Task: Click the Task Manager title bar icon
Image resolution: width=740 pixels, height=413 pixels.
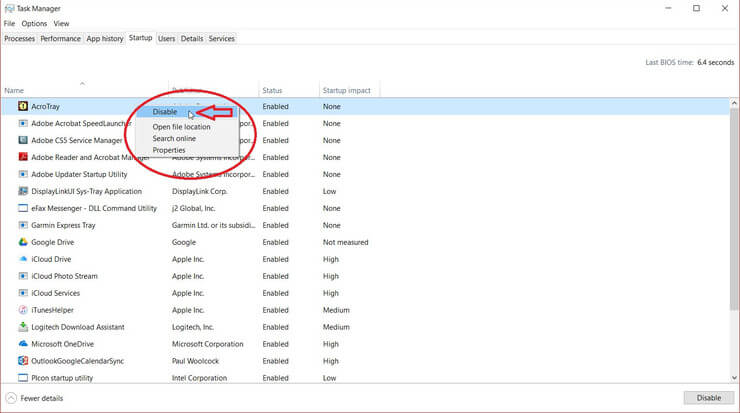Action: (x=9, y=8)
